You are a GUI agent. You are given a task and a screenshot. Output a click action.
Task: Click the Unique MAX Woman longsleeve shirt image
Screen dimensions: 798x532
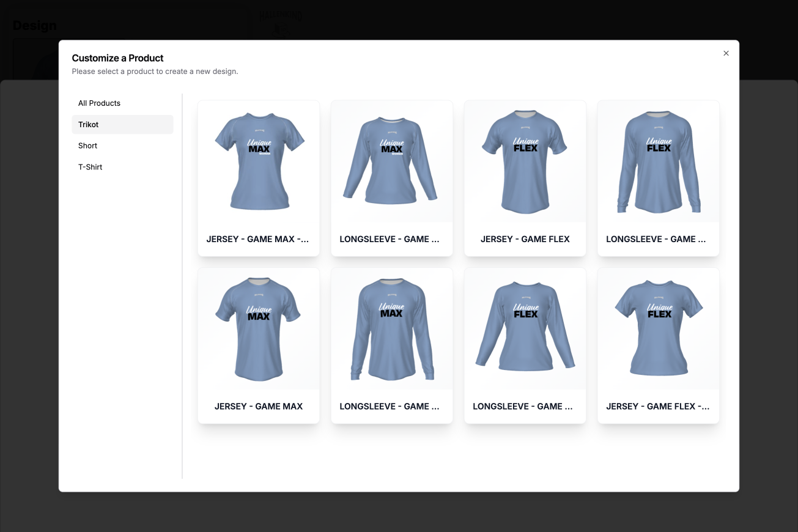click(391, 161)
